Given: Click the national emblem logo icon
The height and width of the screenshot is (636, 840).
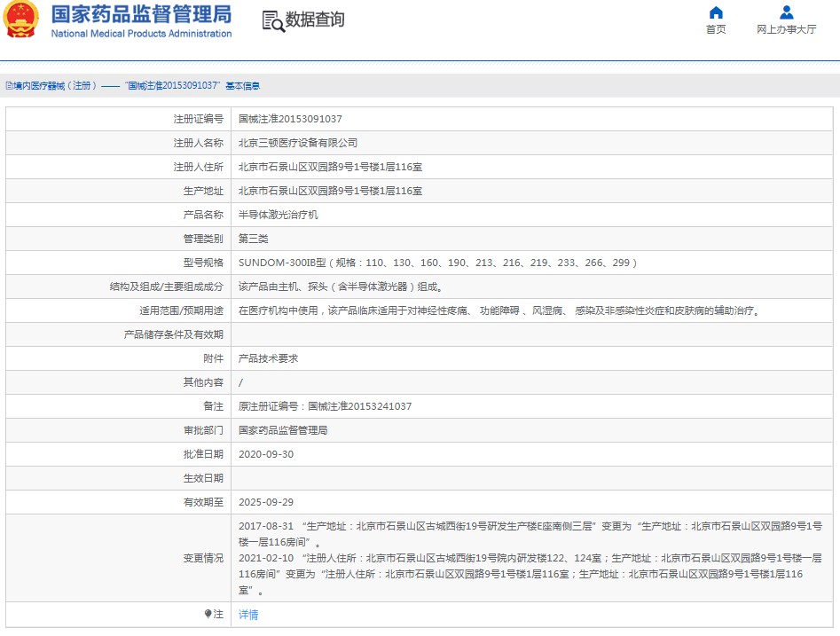Looking at the screenshot, I should click(x=21, y=20).
